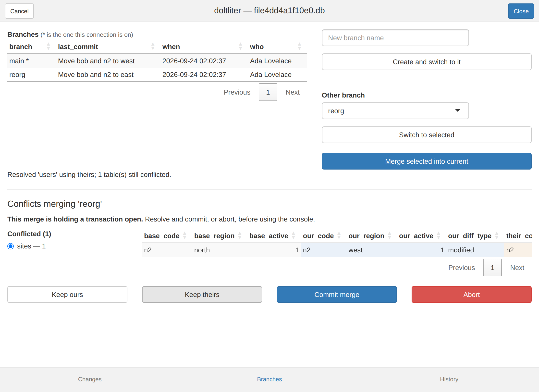The image size is (539, 392).
Task: Click the Commit merge button
Action: [337, 294]
